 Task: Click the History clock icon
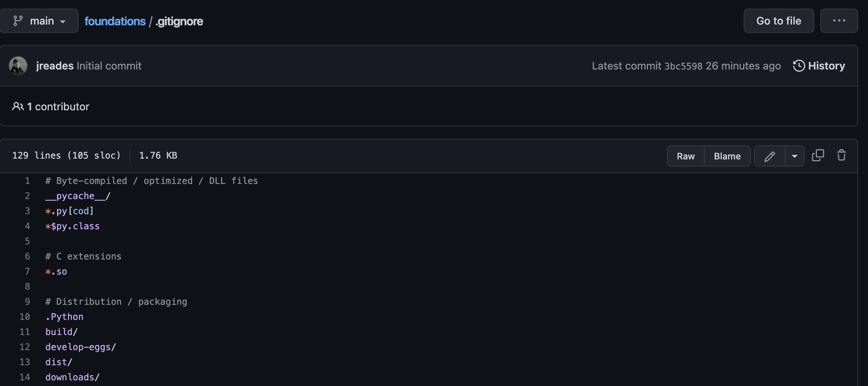(x=798, y=66)
